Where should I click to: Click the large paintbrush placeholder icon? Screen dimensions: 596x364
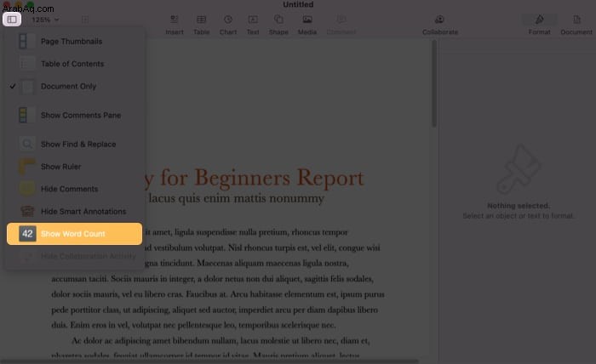click(x=519, y=169)
